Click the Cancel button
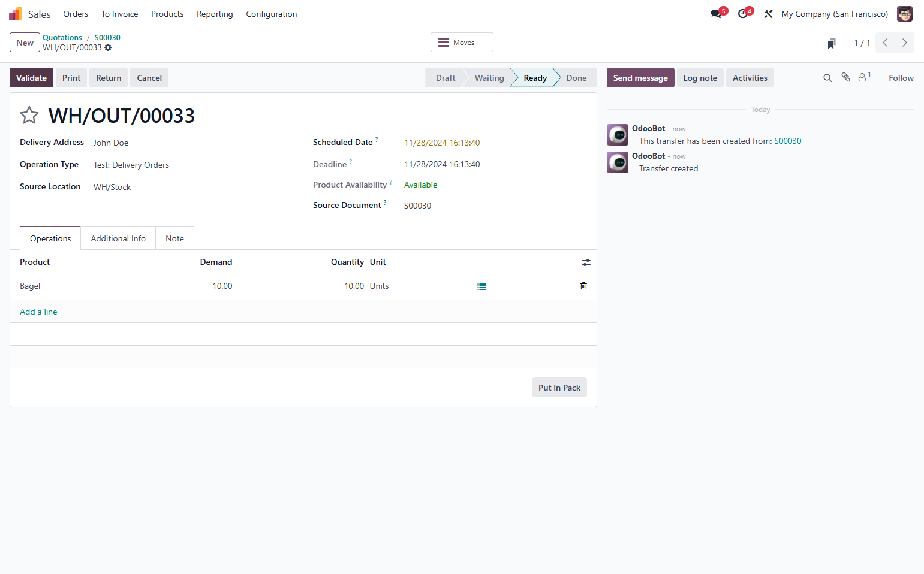924x574 pixels. [x=149, y=78]
